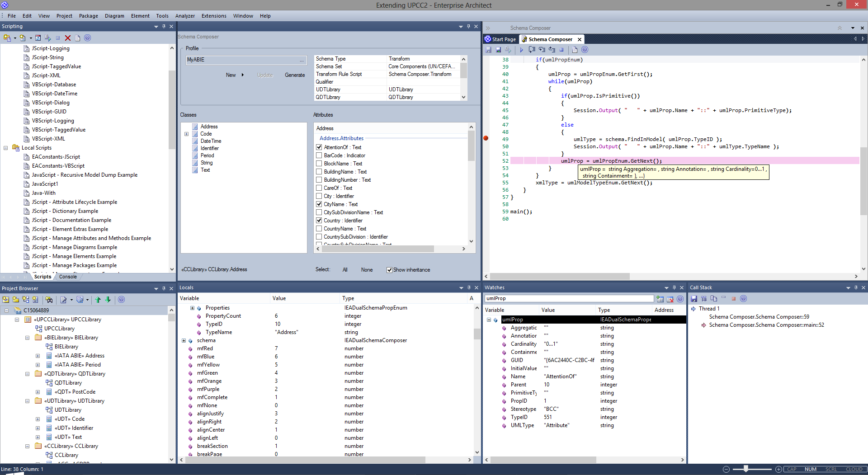Click the green move down arrow in Project Browser
868x475 pixels.
[x=108, y=300]
